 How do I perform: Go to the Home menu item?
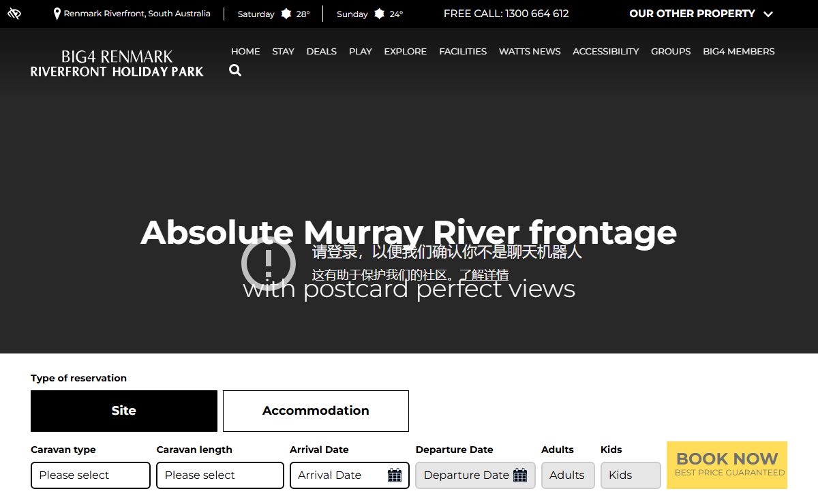pyautogui.click(x=245, y=51)
